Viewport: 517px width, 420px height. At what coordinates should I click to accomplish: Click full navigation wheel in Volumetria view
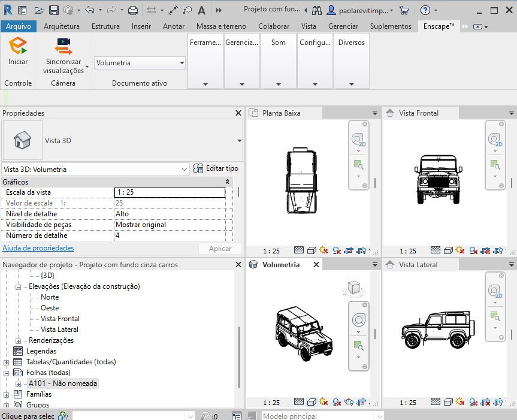pyautogui.click(x=358, y=320)
